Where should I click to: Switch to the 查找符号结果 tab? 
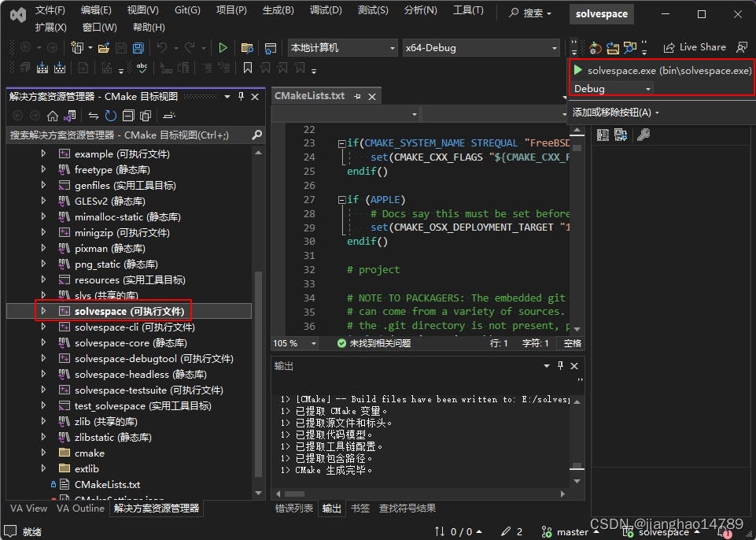coord(408,509)
